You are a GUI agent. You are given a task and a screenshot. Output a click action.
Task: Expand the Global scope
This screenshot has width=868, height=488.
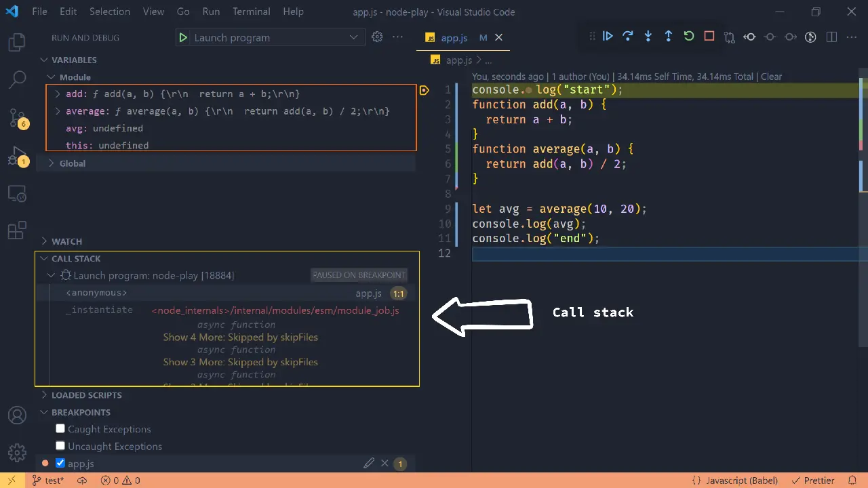tap(51, 163)
